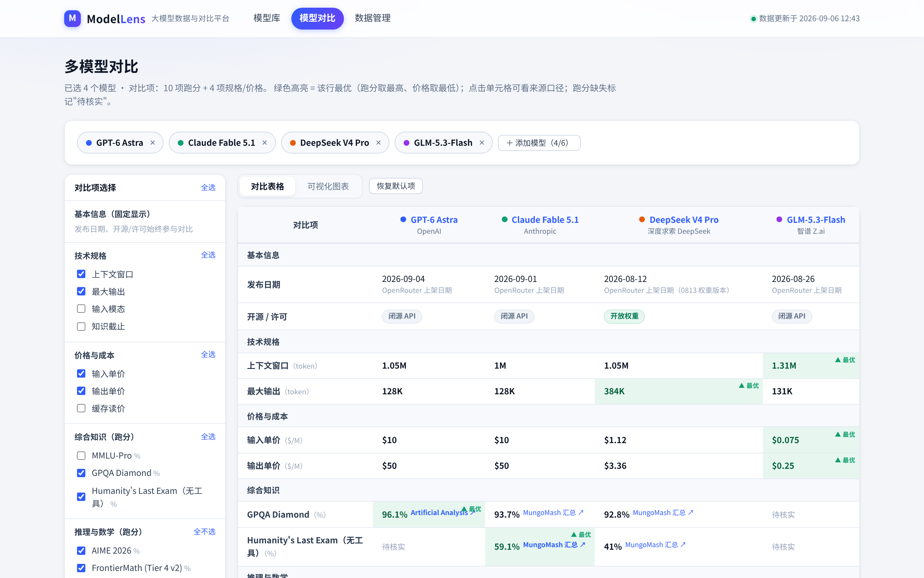Open MungoMash link next to 93.7%
Screen dimensions: 924x578
point(553,512)
